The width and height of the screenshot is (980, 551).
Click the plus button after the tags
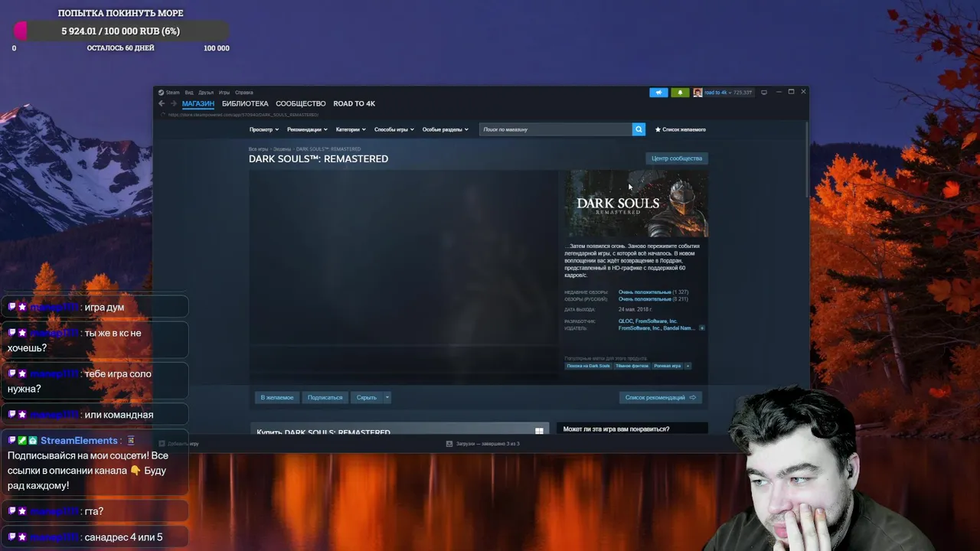688,366
